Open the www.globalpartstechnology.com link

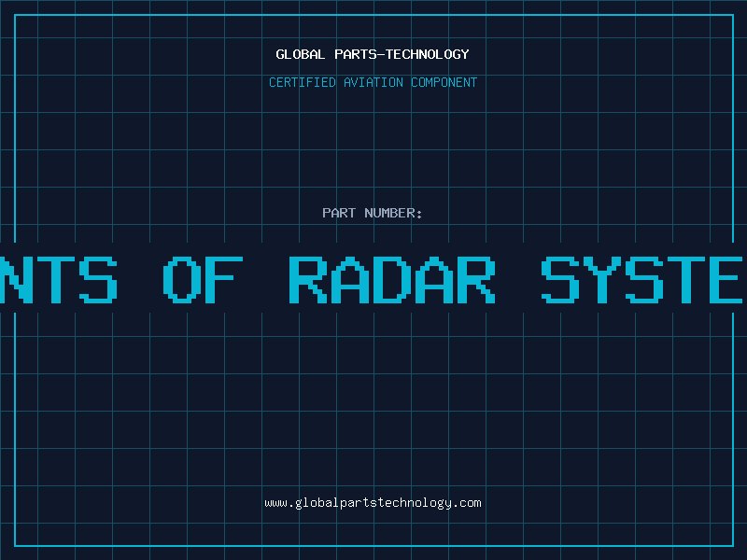(x=373, y=503)
